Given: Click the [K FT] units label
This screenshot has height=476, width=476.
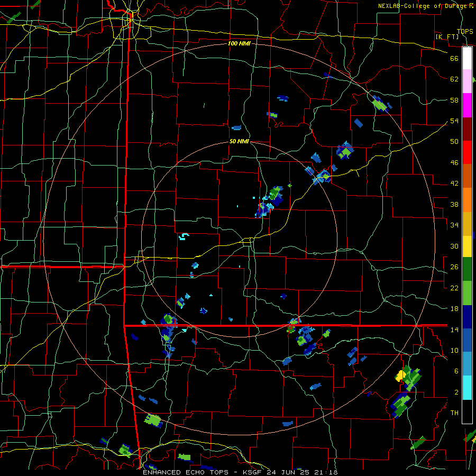Looking at the screenshot, I should coord(447,36).
